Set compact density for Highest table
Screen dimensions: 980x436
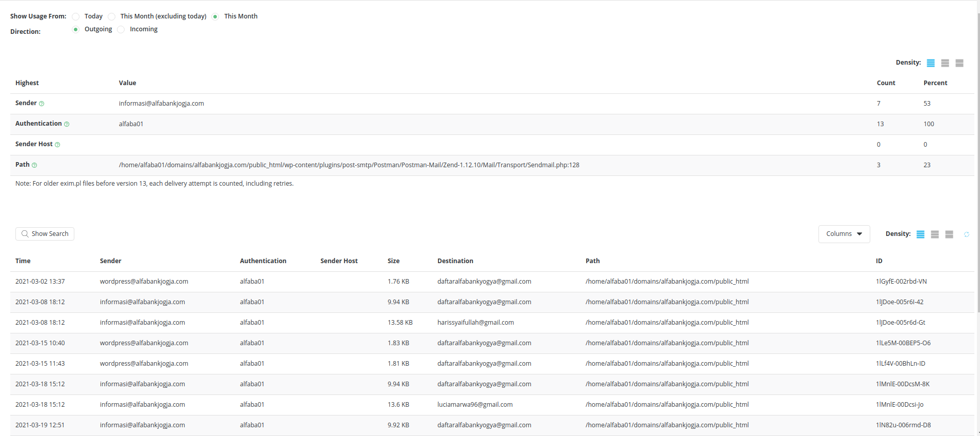[931, 63]
